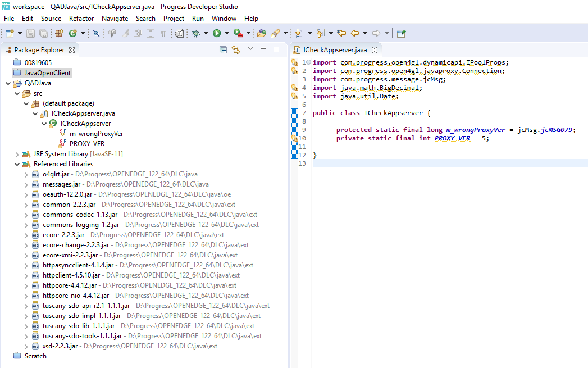Screen dimensions: 588x368
Task: Select PROXY_VER field in Package Explorer
Action: point(87,144)
